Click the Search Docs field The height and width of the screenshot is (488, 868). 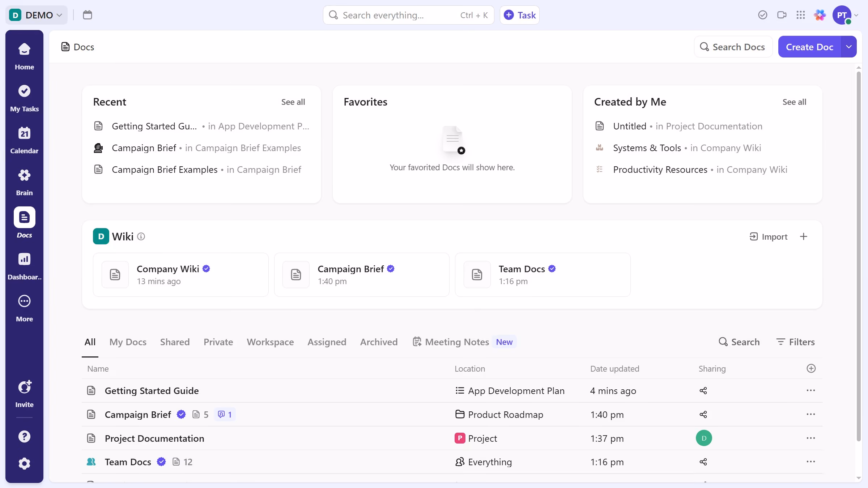coord(733,47)
